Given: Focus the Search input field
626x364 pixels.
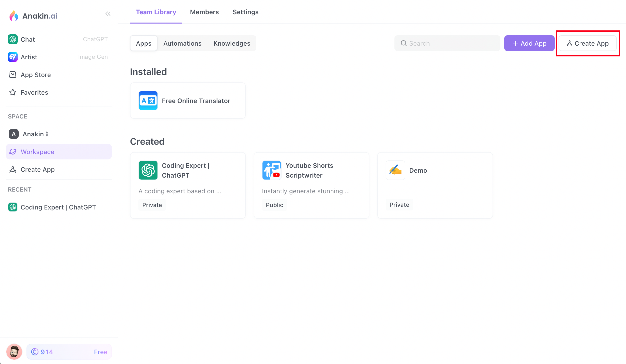Looking at the screenshot, I should coord(447,43).
